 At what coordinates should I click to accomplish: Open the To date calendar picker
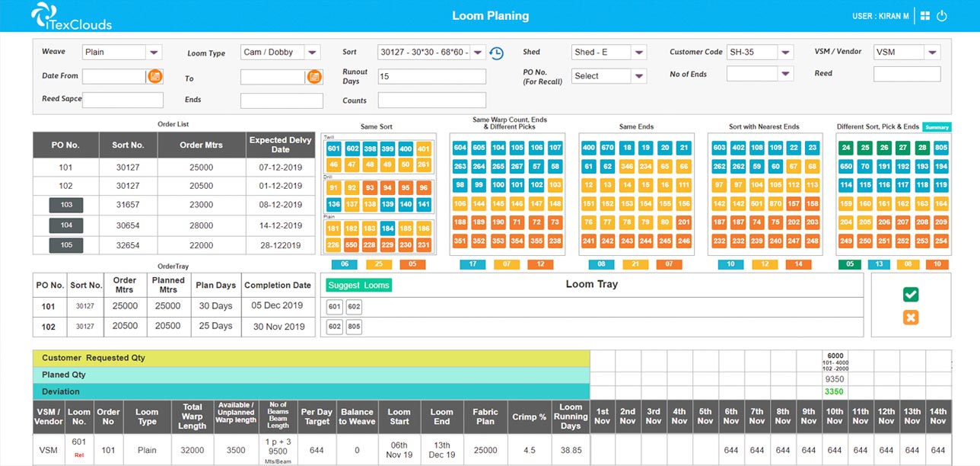tap(313, 77)
